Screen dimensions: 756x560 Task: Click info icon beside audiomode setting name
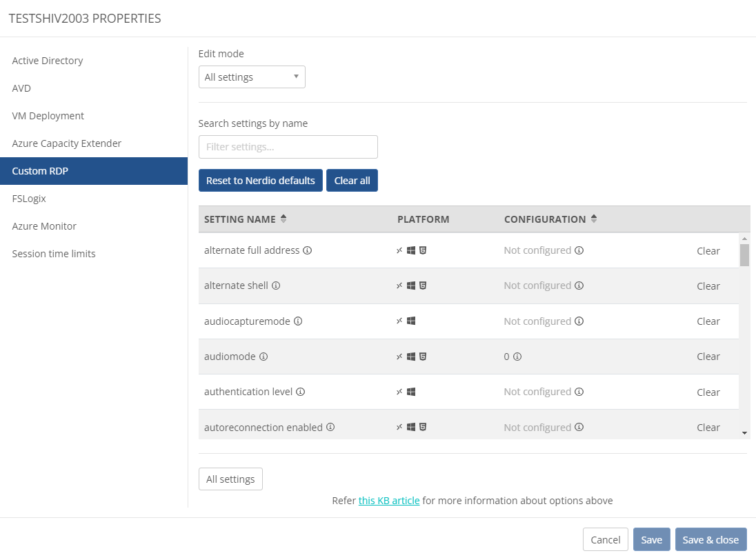click(263, 357)
